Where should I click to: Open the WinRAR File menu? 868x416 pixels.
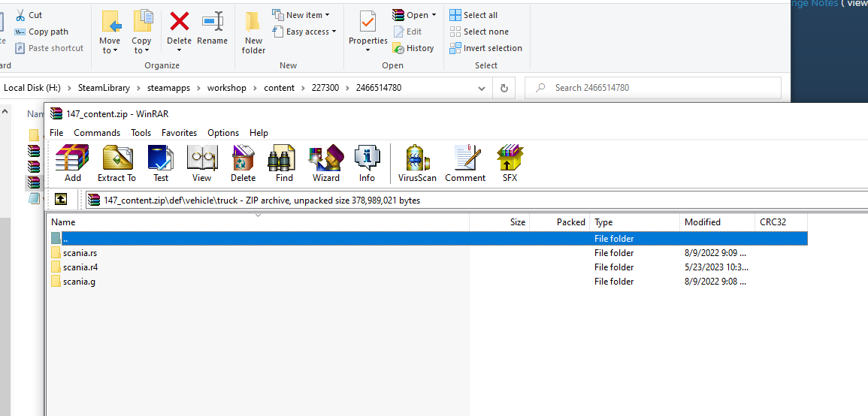[56, 133]
